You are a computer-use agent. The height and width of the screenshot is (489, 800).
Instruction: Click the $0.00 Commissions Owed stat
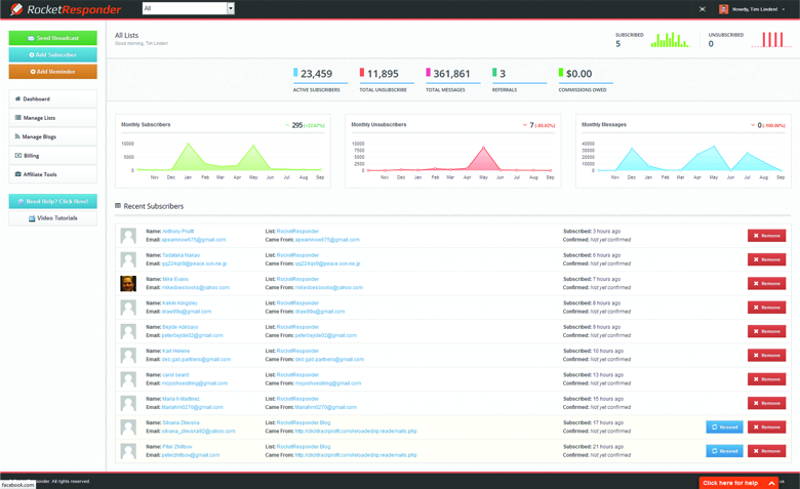(x=585, y=80)
